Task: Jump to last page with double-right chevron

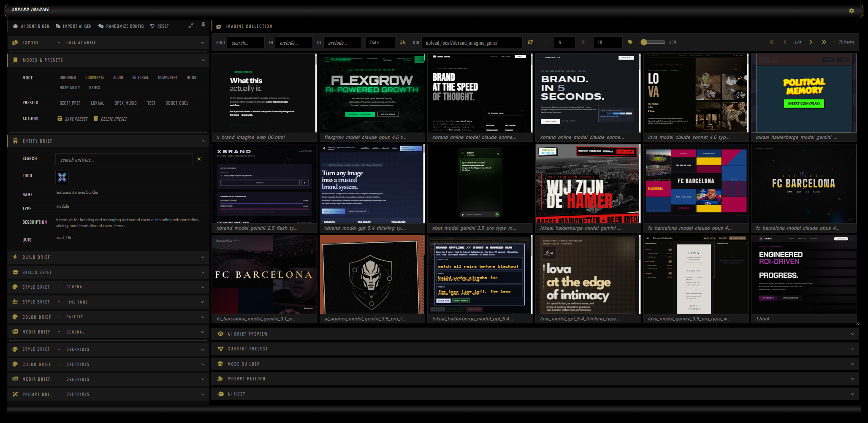Action: coord(824,42)
